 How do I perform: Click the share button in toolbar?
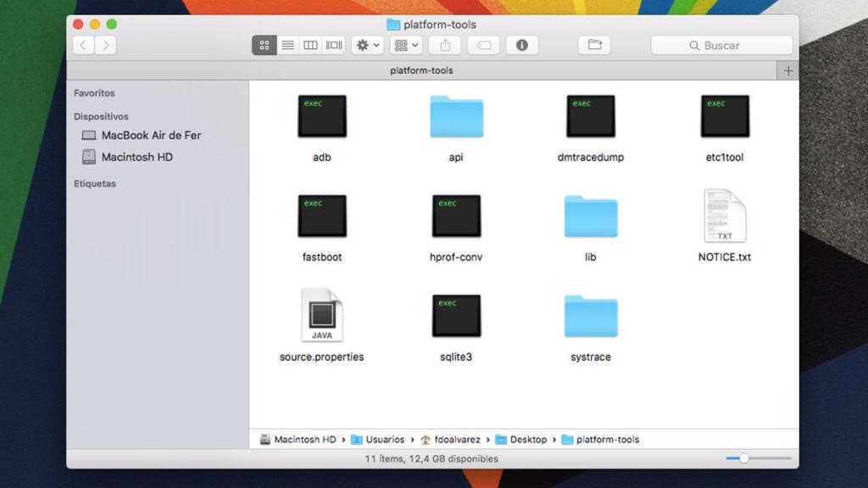pyautogui.click(x=445, y=46)
